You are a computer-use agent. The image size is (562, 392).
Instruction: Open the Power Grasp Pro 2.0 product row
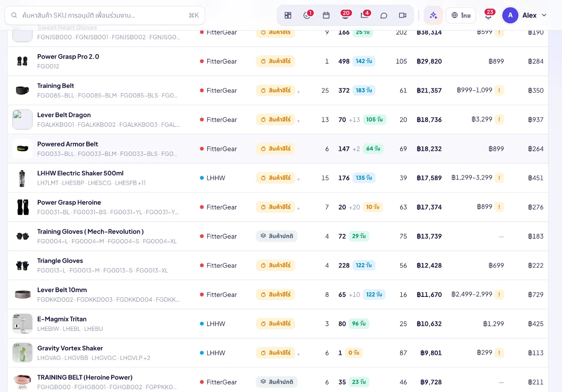tap(278, 61)
